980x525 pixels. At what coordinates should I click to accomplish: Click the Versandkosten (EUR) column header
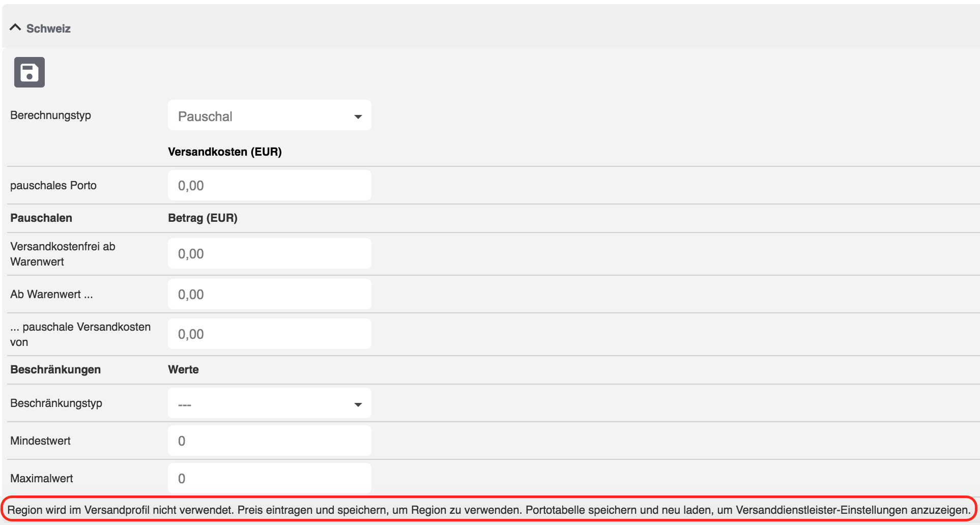pos(224,152)
